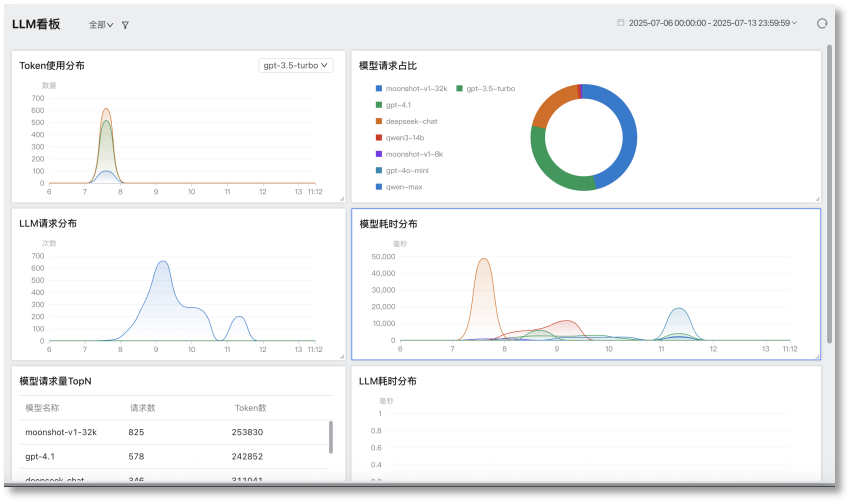
Task: Click the Token数 column header
Action: pyautogui.click(x=250, y=408)
